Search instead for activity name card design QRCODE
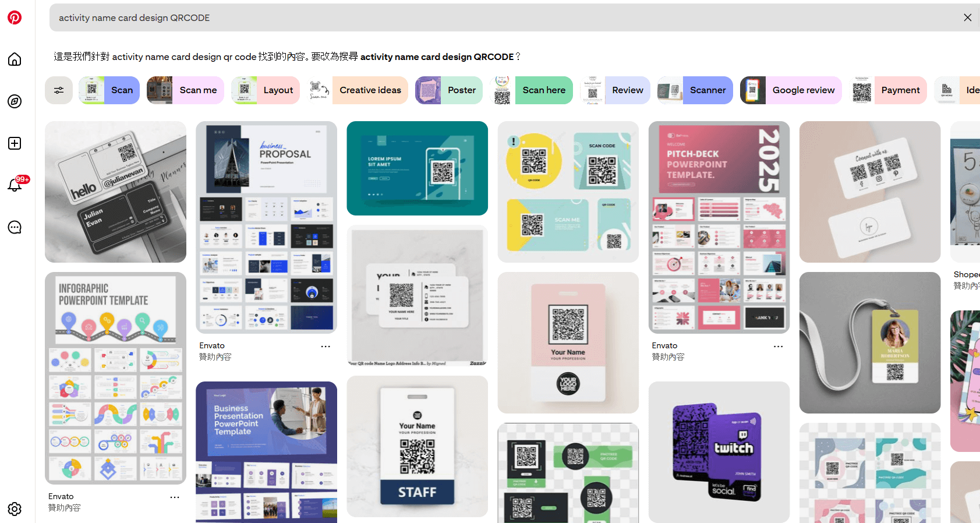980x523 pixels. (x=437, y=56)
